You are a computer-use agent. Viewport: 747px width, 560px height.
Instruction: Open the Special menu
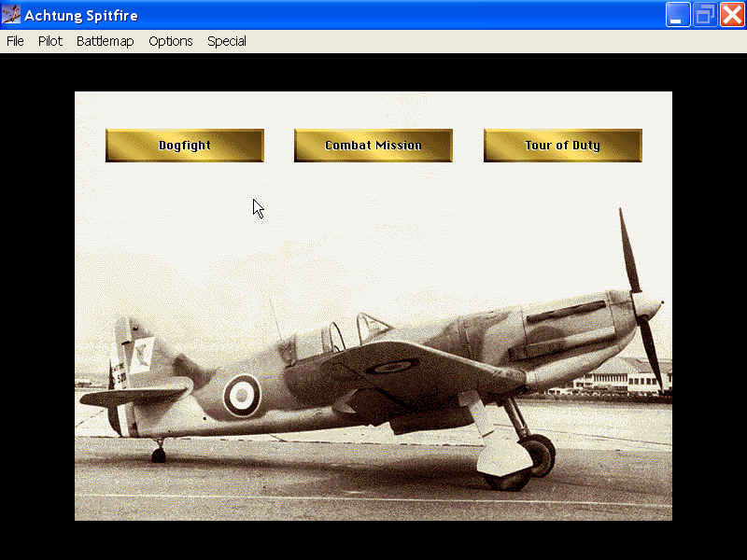pyautogui.click(x=227, y=41)
